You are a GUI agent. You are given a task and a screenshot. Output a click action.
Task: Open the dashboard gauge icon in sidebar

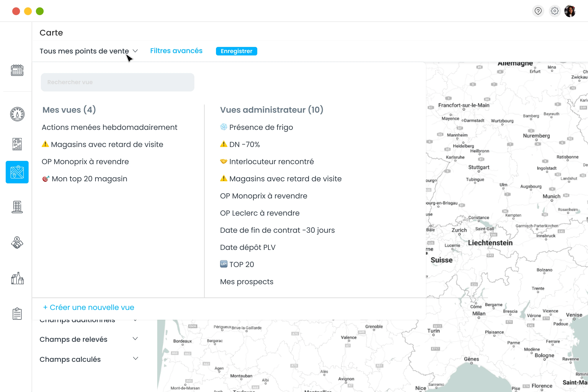[17, 114]
